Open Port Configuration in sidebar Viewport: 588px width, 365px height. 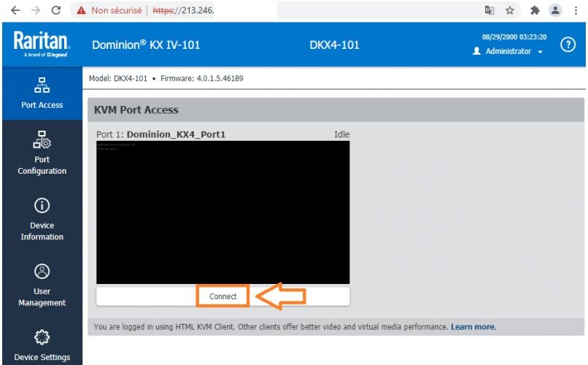click(x=42, y=153)
